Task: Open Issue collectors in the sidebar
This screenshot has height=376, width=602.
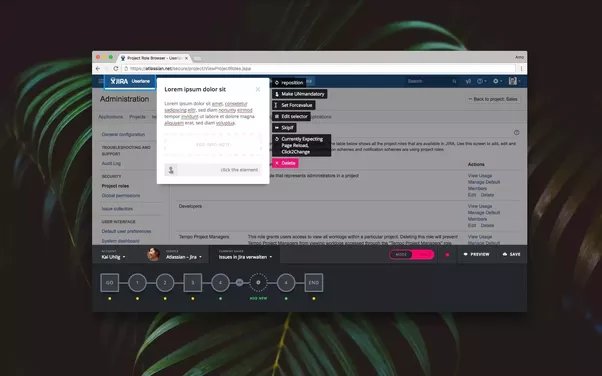Action: (x=117, y=209)
